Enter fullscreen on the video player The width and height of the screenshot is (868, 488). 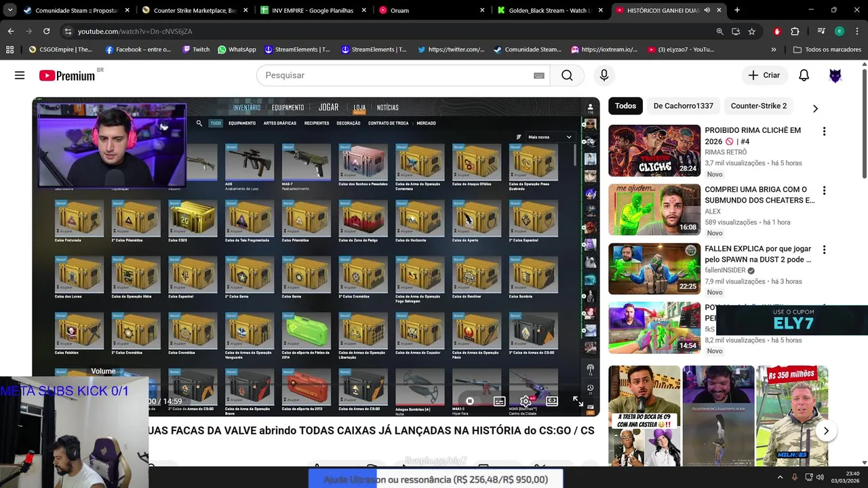pos(578,401)
